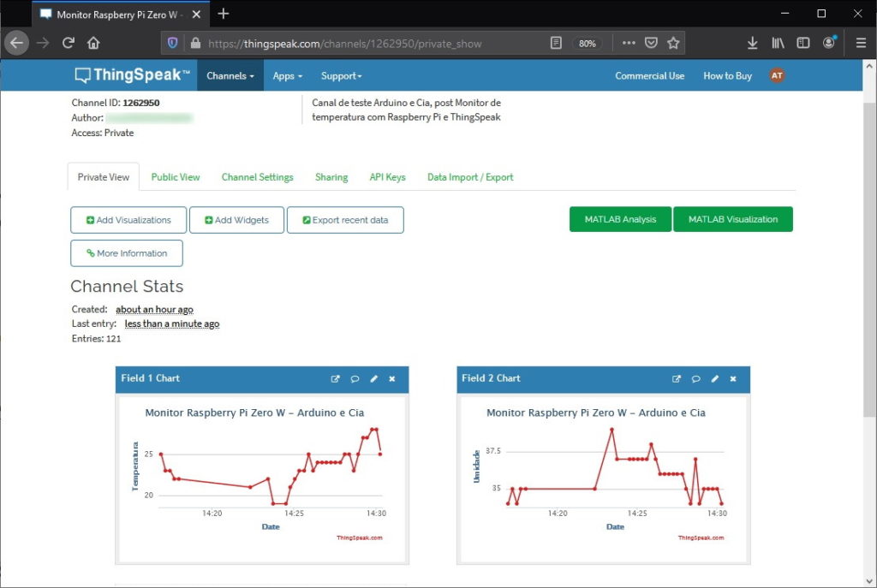Image resolution: width=877 pixels, height=588 pixels.
Task: Click the More Information button
Action: tap(127, 253)
